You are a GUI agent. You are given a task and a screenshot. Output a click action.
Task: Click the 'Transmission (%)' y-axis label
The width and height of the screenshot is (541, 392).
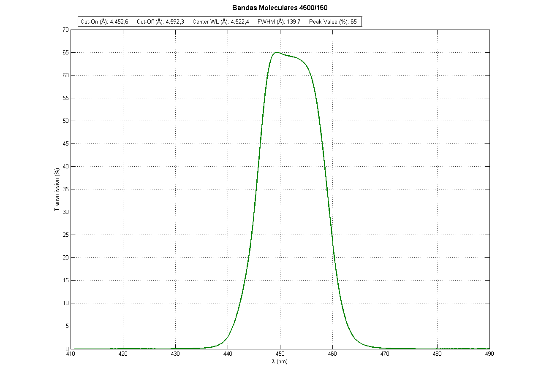coord(57,189)
